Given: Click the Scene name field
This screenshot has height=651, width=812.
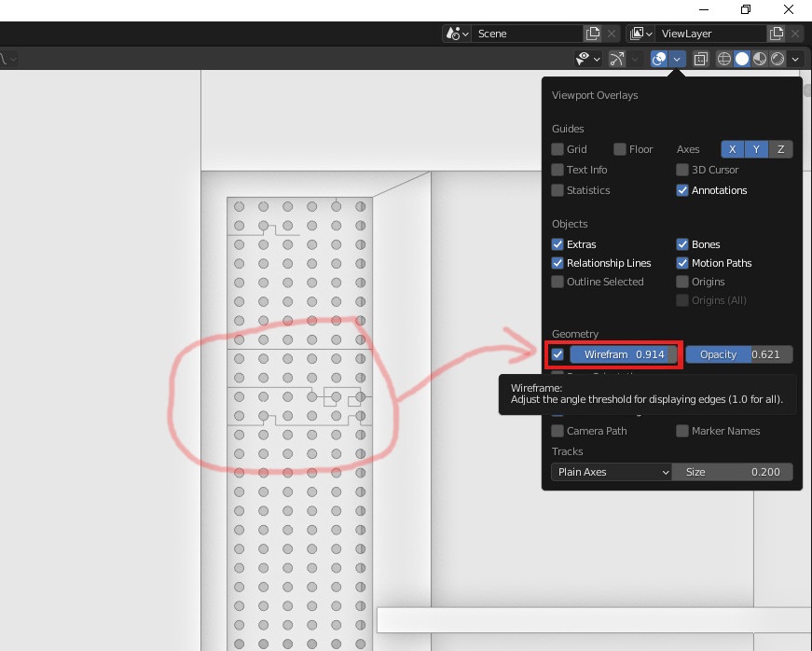Looking at the screenshot, I should coord(527,34).
